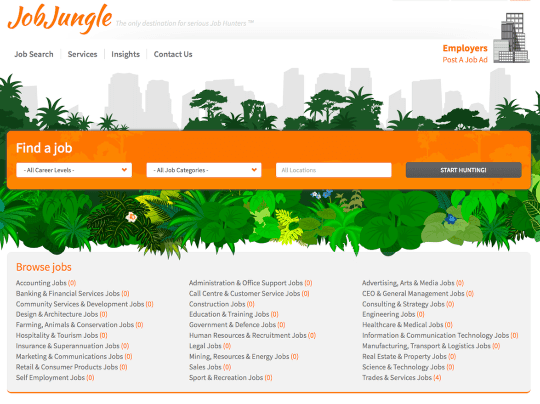Image resolution: width=540 pixels, height=404 pixels.
Task: Open the Insights menu item
Action: 125,54
